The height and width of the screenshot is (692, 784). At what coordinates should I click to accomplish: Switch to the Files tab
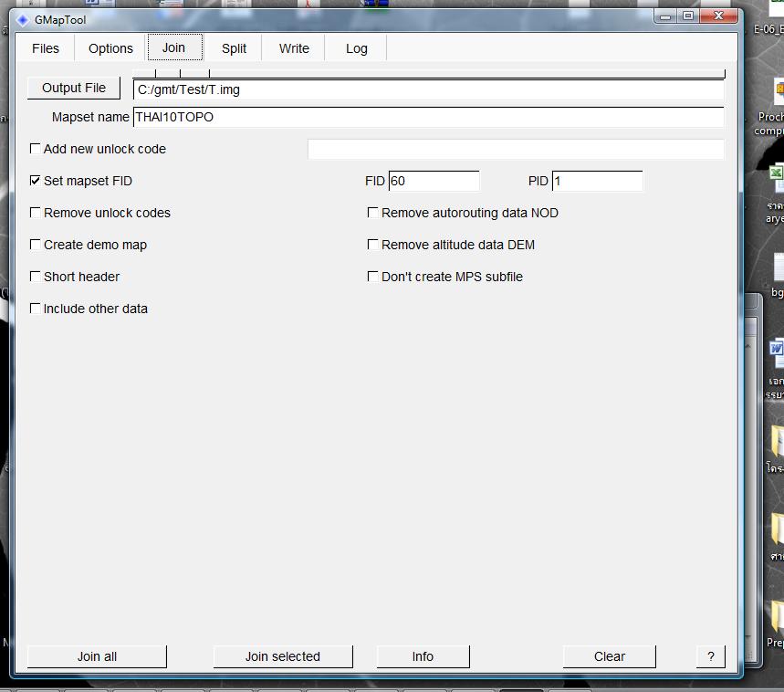[x=46, y=48]
